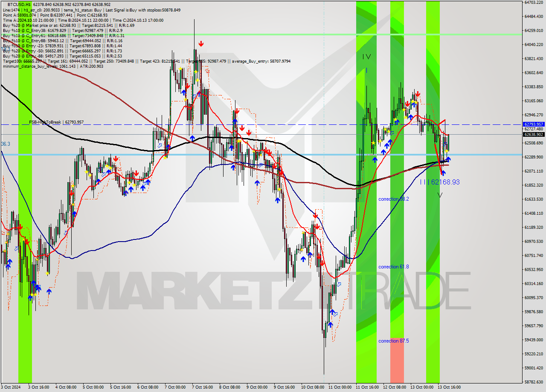
Task: Click the '11 Oct 16:00' time label
Action: 367,387
